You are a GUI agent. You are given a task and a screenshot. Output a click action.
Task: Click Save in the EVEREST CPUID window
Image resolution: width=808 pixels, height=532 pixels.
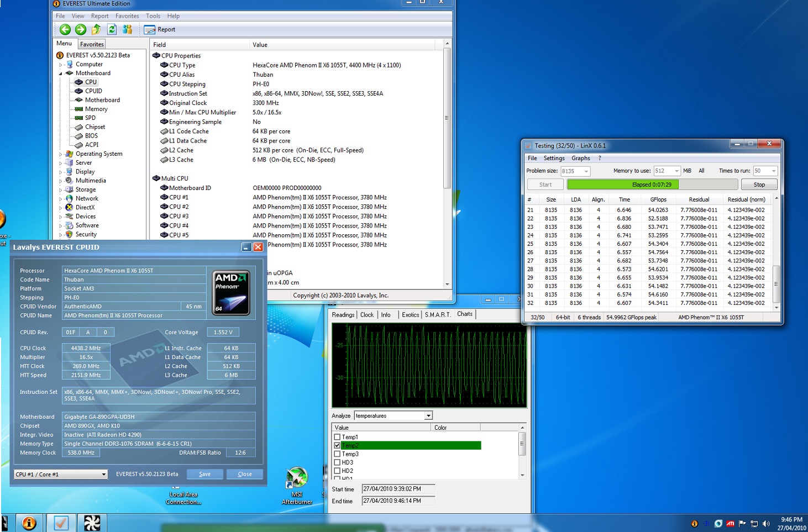(204, 474)
